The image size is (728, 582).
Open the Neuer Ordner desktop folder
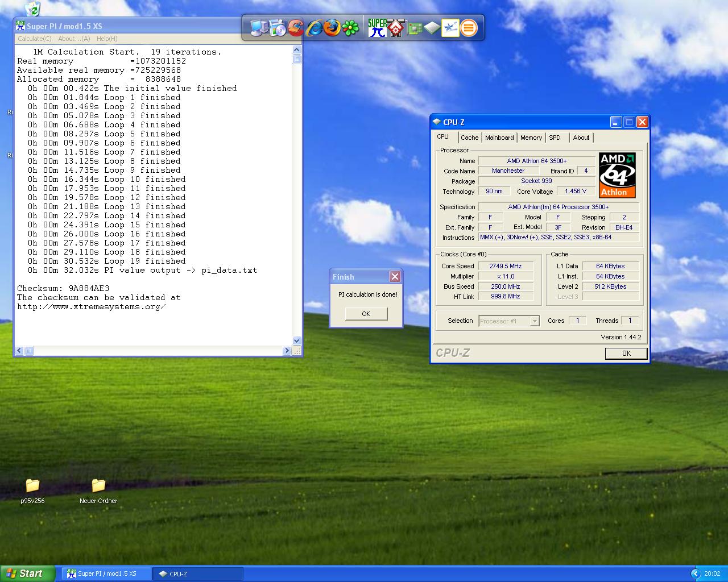98,486
